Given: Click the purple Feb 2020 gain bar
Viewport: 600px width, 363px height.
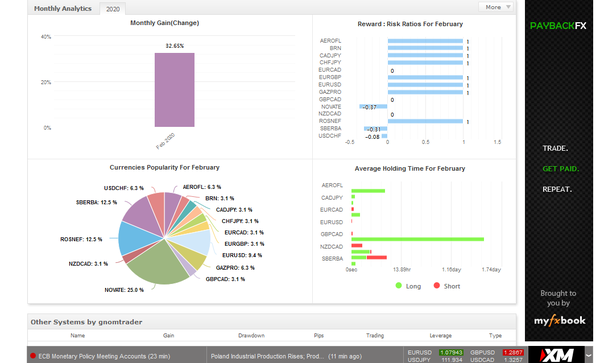Looking at the screenshot, I should coord(174,90).
